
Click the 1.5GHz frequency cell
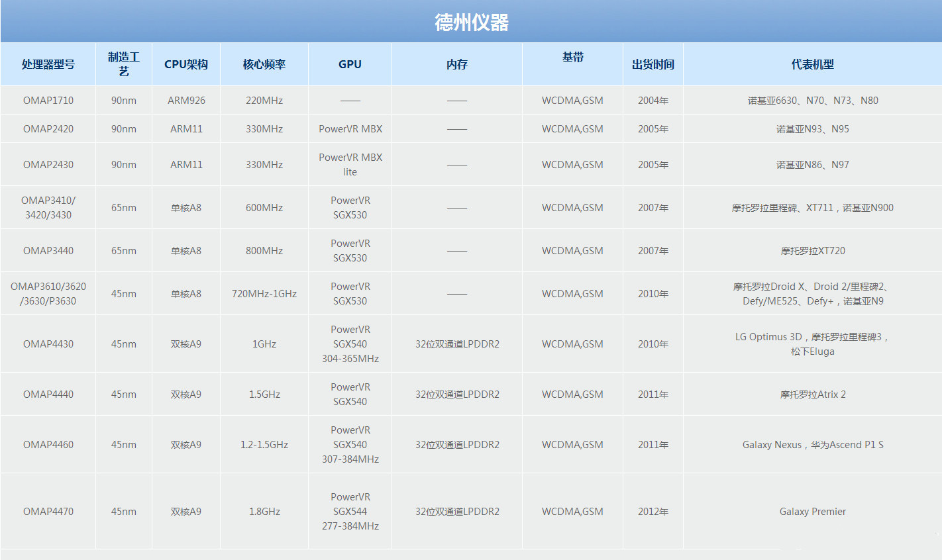264,395
